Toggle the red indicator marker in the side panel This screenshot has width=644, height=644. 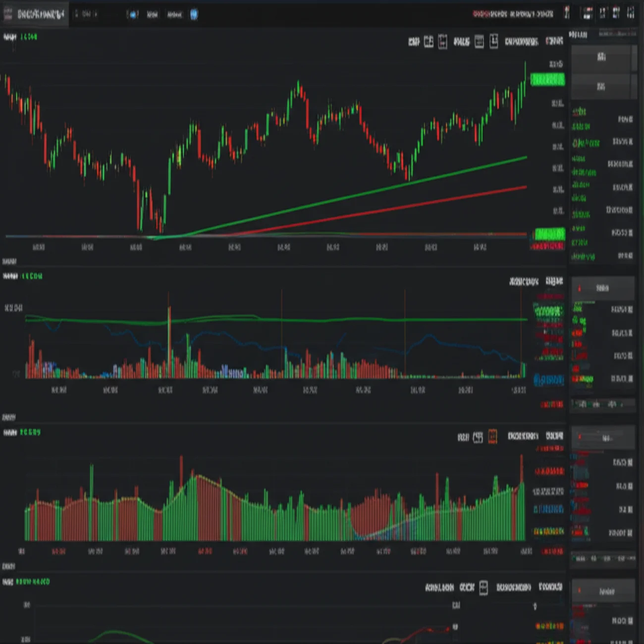[579, 287]
